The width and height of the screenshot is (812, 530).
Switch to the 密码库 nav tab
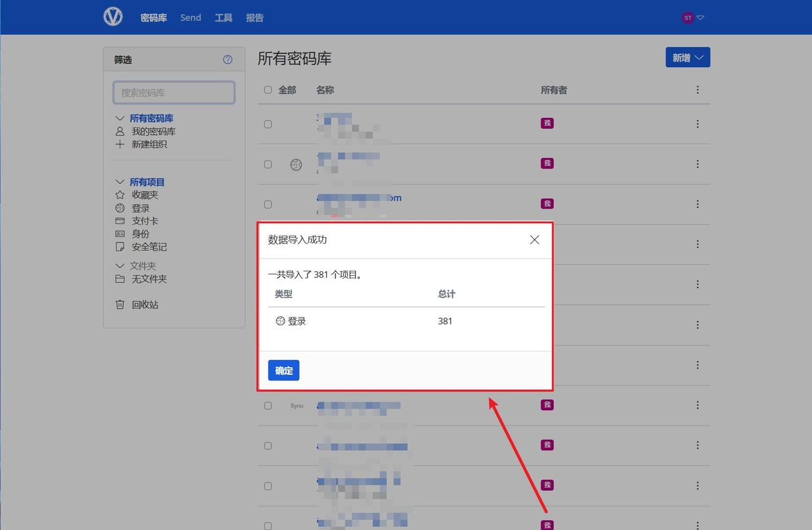[x=154, y=18]
